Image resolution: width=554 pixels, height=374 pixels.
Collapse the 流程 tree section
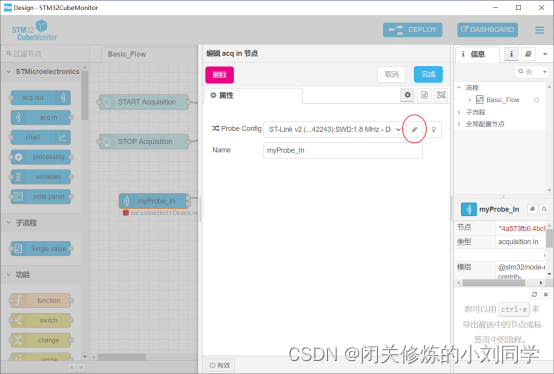(459, 87)
